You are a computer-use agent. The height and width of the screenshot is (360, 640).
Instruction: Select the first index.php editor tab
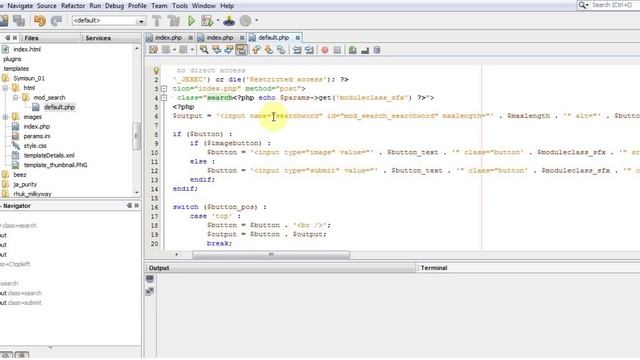coord(168,38)
